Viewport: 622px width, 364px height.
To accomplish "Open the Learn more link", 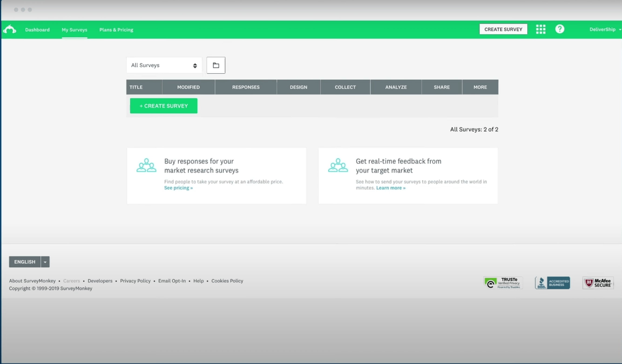I will pyautogui.click(x=390, y=188).
